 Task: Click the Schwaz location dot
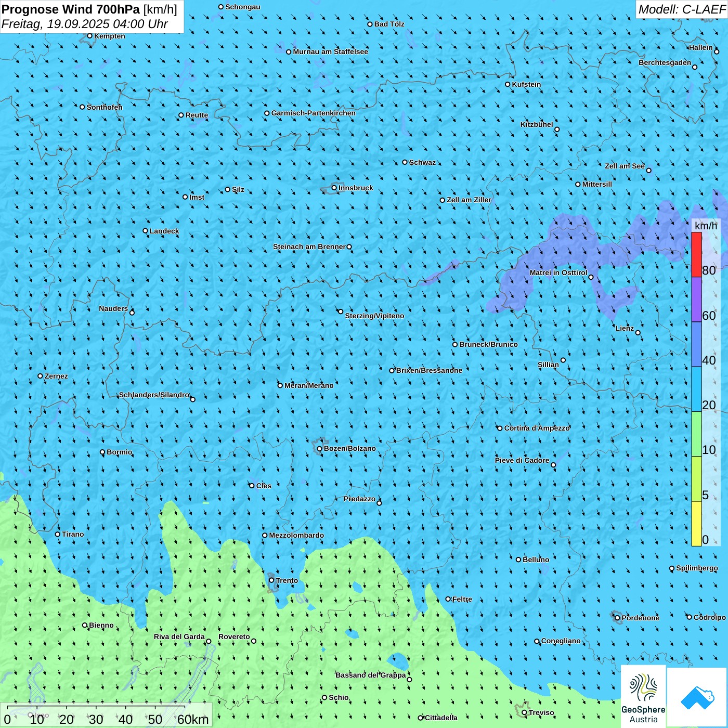[405, 162]
